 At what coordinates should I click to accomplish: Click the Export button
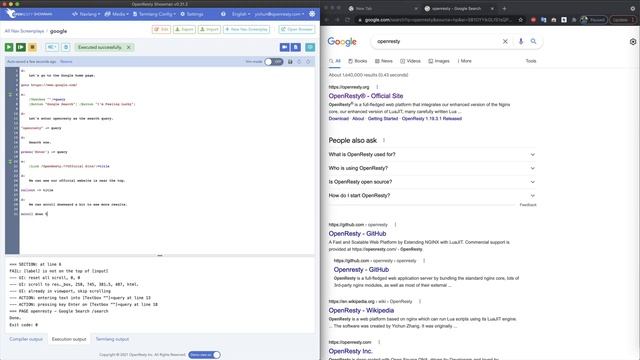(184, 29)
